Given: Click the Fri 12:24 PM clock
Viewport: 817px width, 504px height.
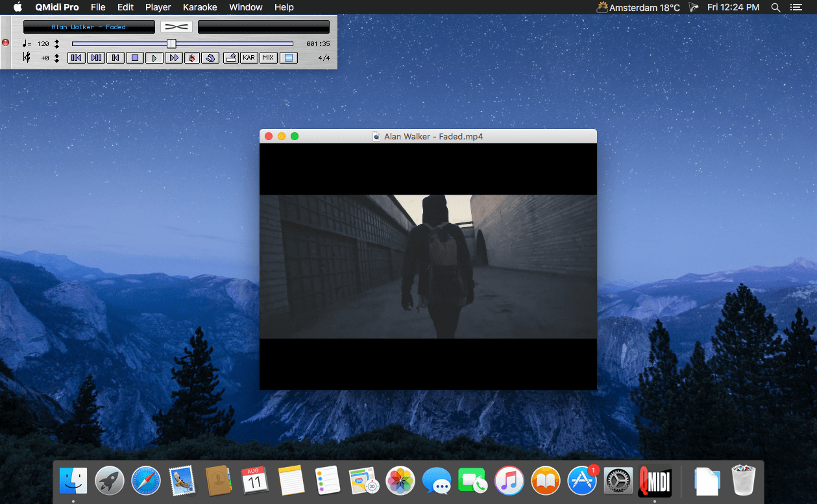Looking at the screenshot, I should [733, 7].
